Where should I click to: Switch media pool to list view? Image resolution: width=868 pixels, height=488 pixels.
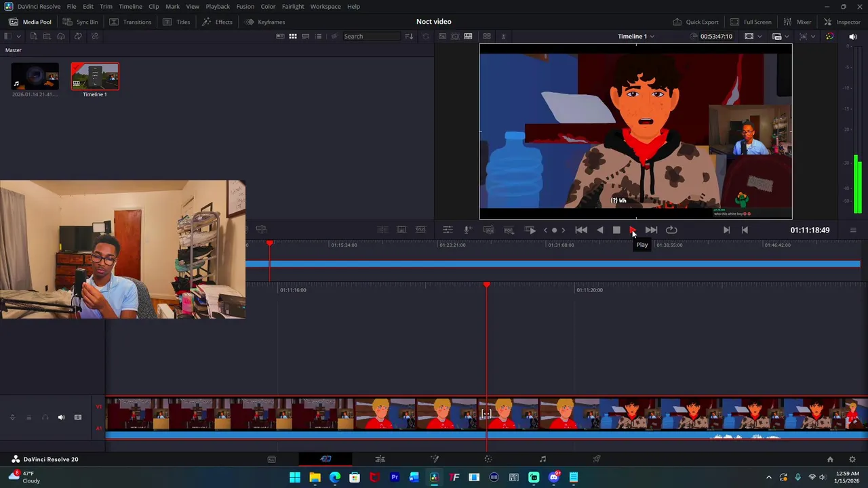[319, 36]
